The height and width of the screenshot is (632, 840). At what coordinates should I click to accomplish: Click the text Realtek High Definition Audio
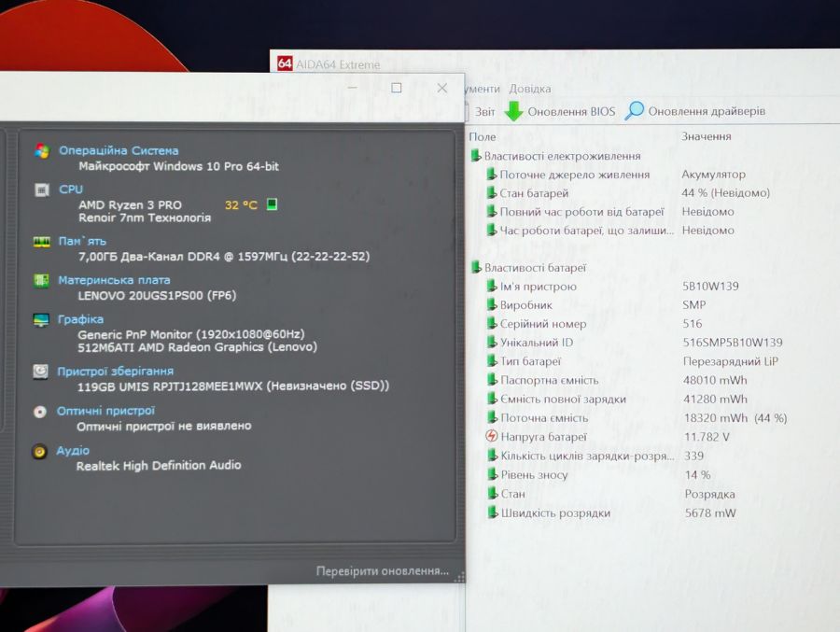coord(159,465)
